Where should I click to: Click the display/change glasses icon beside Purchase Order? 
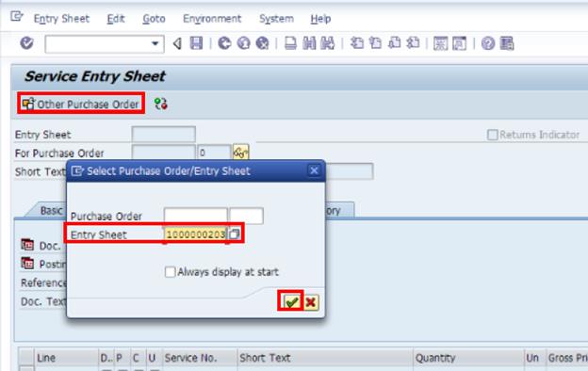click(x=240, y=153)
